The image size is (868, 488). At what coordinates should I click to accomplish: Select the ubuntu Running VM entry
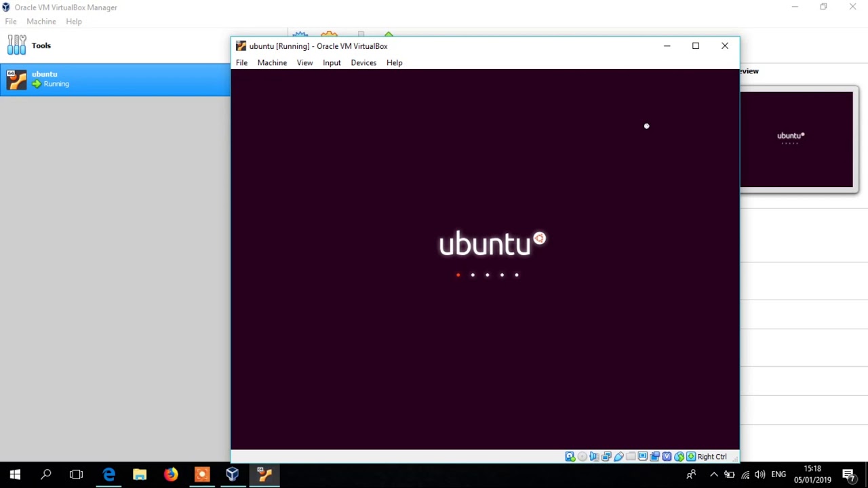tap(115, 79)
